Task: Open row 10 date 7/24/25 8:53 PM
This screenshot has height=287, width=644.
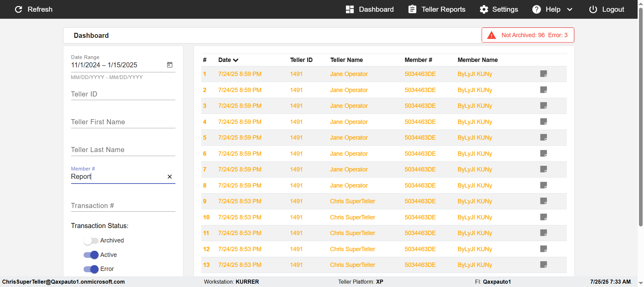Action: (240, 217)
